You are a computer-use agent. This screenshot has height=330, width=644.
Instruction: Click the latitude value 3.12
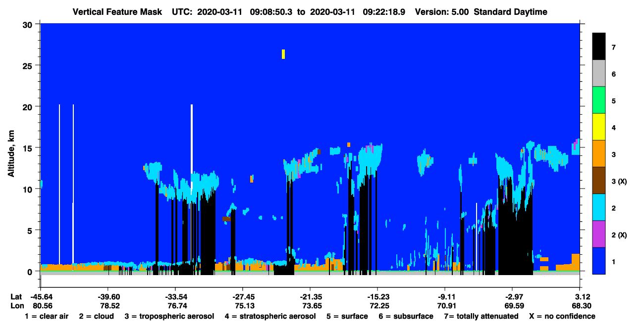tap(583, 297)
